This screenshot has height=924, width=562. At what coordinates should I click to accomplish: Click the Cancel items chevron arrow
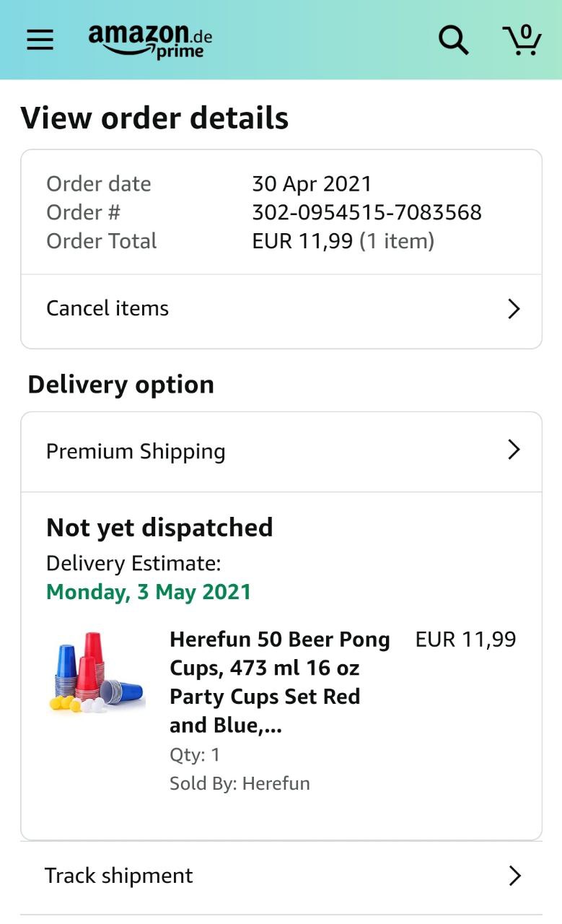point(514,309)
